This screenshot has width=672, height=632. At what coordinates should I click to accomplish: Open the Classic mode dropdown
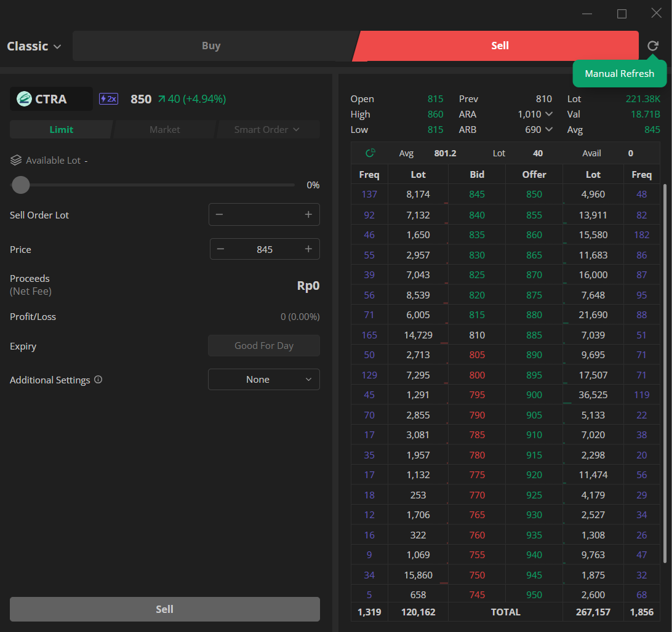[34, 46]
